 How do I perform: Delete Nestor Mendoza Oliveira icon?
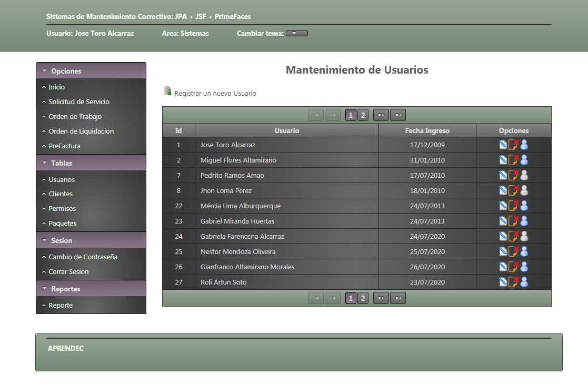coord(513,251)
